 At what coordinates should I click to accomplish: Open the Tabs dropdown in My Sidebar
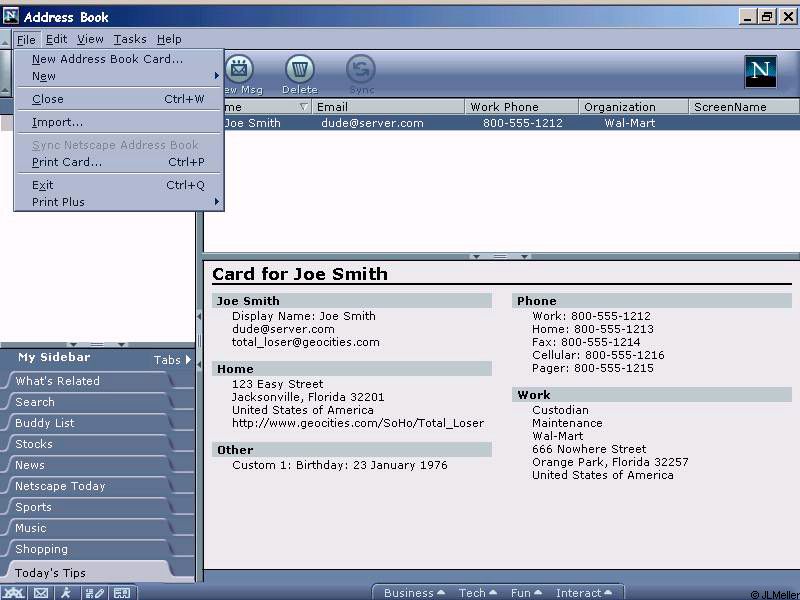click(172, 360)
